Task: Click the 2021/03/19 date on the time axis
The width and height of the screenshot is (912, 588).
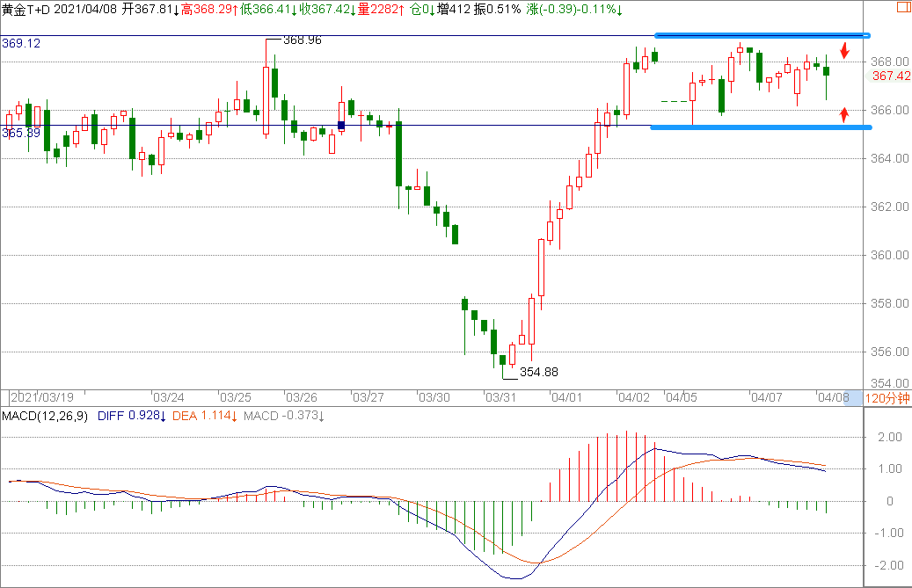Action: coord(42,397)
